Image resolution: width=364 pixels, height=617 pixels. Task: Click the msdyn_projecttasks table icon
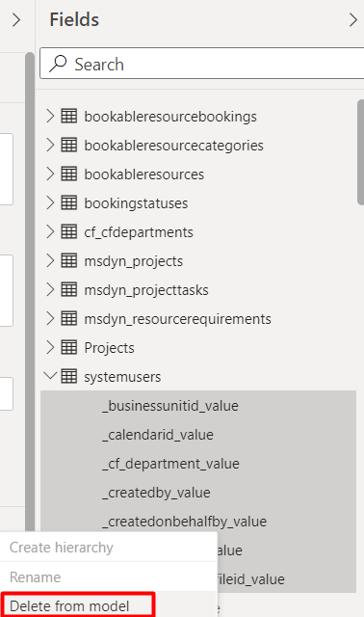click(68, 289)
